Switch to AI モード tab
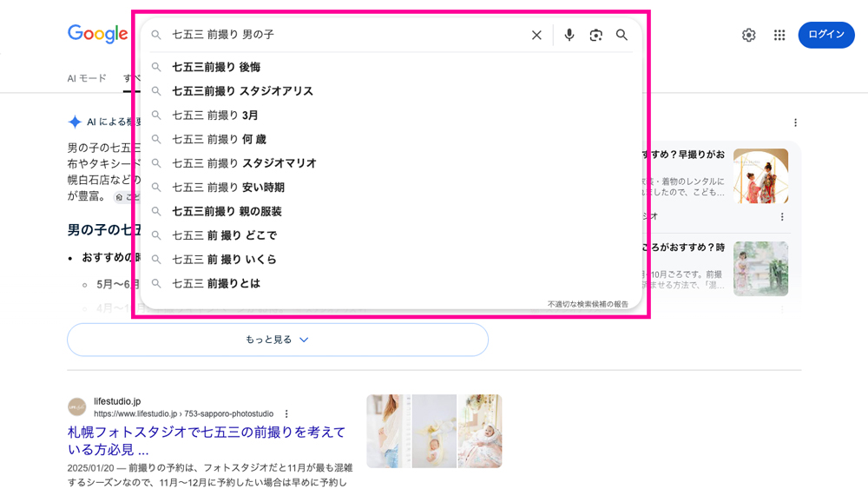 click(x=86, y=78)
